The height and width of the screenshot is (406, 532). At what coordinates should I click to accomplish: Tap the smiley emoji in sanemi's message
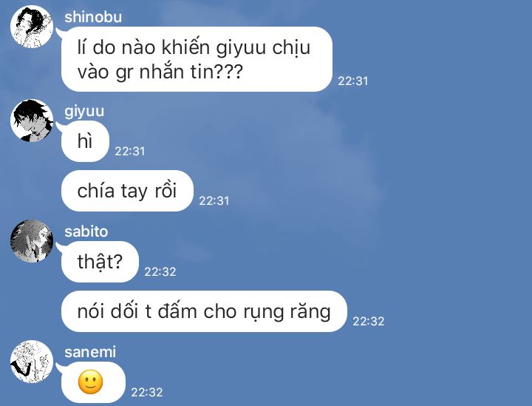coord(90,382)
